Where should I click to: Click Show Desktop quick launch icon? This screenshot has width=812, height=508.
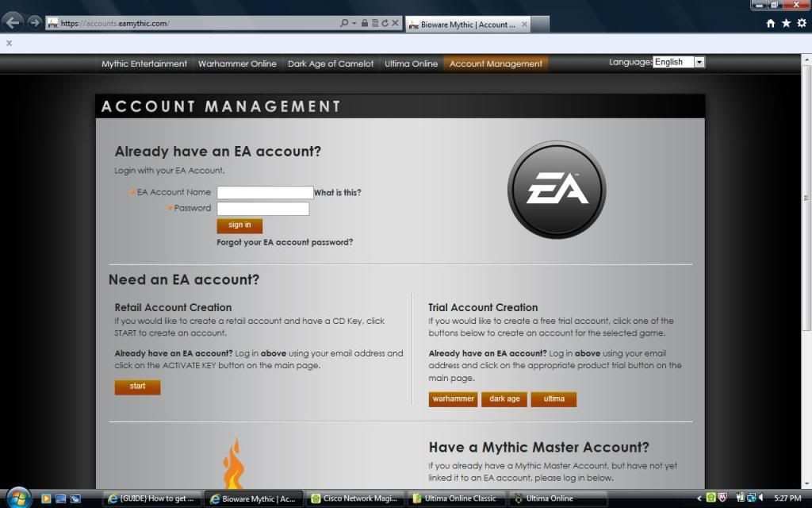[60, 498]
